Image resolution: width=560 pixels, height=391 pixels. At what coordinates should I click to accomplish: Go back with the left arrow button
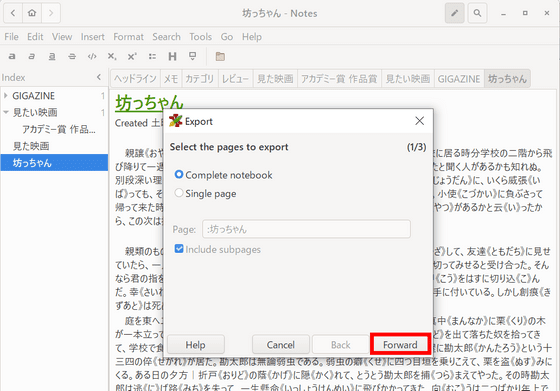13,13
